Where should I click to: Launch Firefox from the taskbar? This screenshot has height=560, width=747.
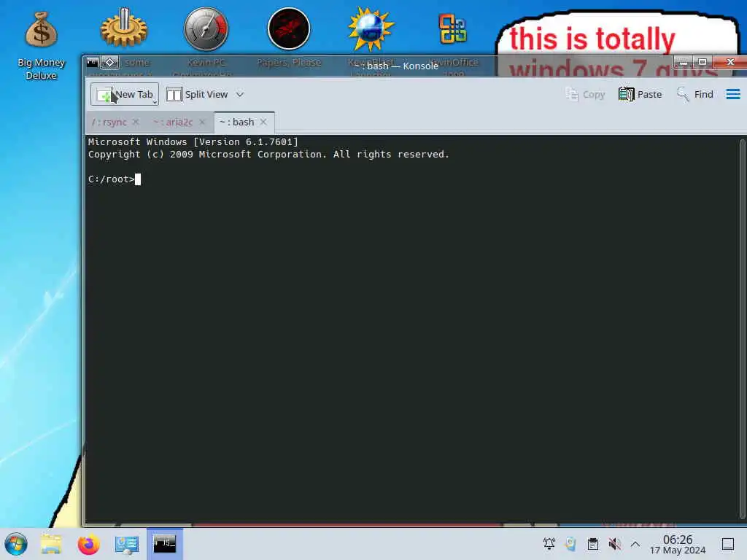[88, 544]
